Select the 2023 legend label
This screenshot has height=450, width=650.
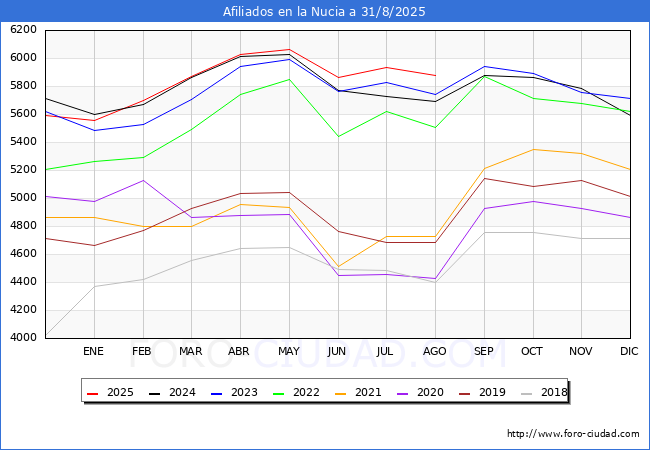pyautogui.click(x=244, y=392)
